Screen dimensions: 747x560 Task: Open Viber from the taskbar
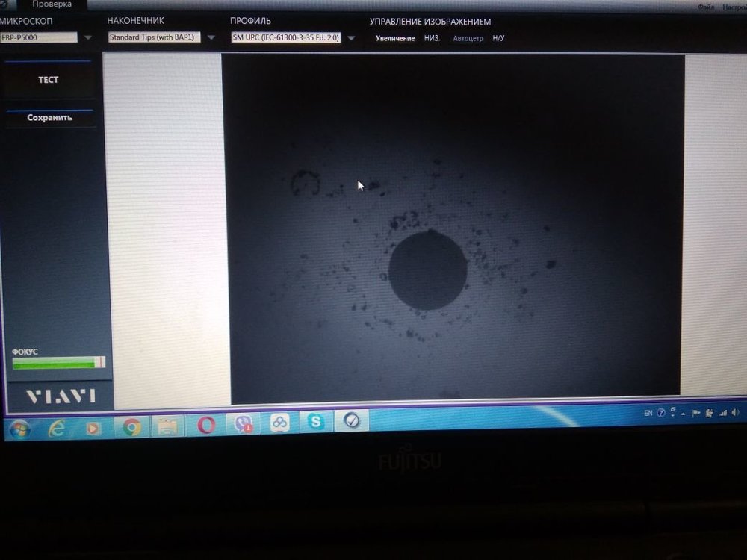point(243,423)
